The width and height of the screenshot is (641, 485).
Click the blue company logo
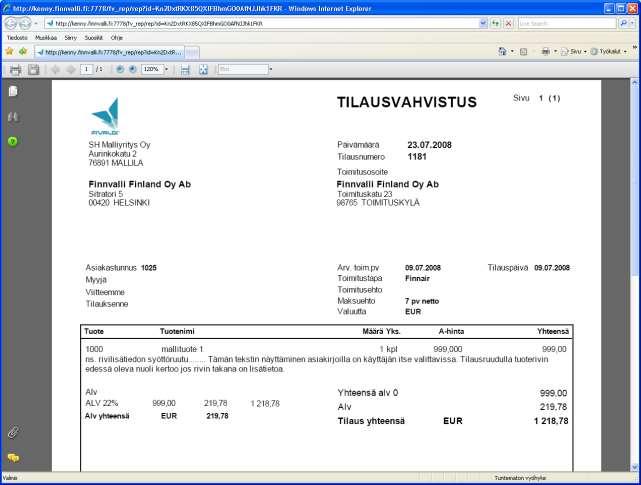coord(105,116)
